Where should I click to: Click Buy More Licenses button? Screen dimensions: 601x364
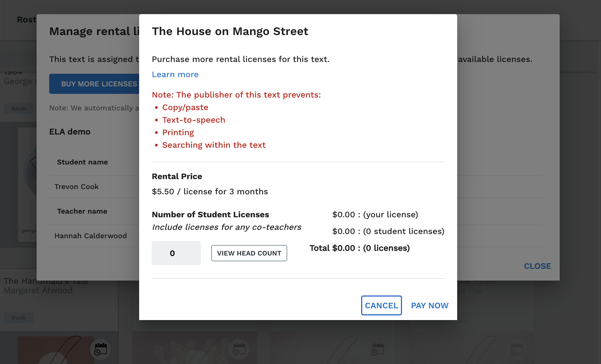coord(94,84)
